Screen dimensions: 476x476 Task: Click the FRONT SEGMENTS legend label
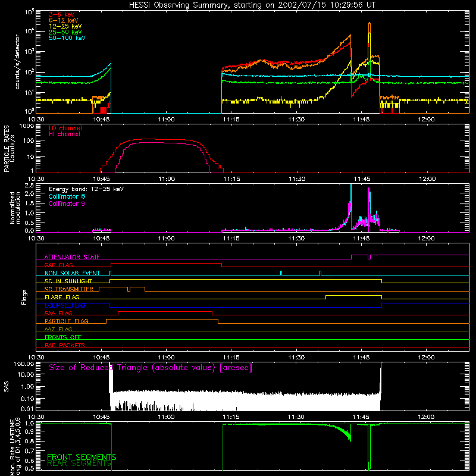(82, 457)
